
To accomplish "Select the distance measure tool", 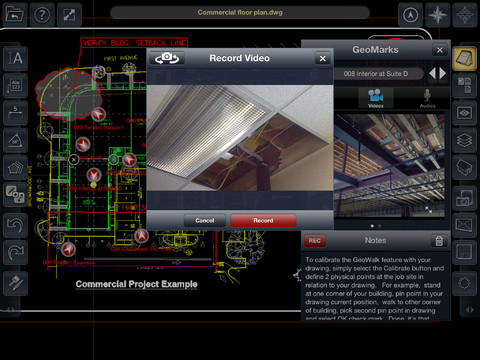I will (x=15, y=113).
